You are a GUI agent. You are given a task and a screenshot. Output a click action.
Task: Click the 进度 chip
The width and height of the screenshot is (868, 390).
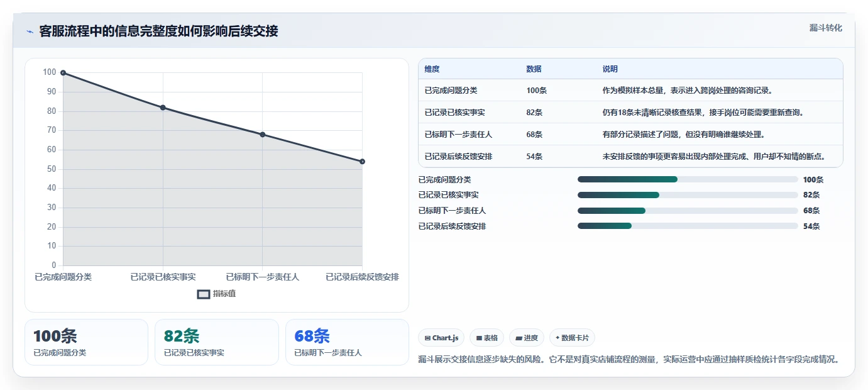point(527,338)
